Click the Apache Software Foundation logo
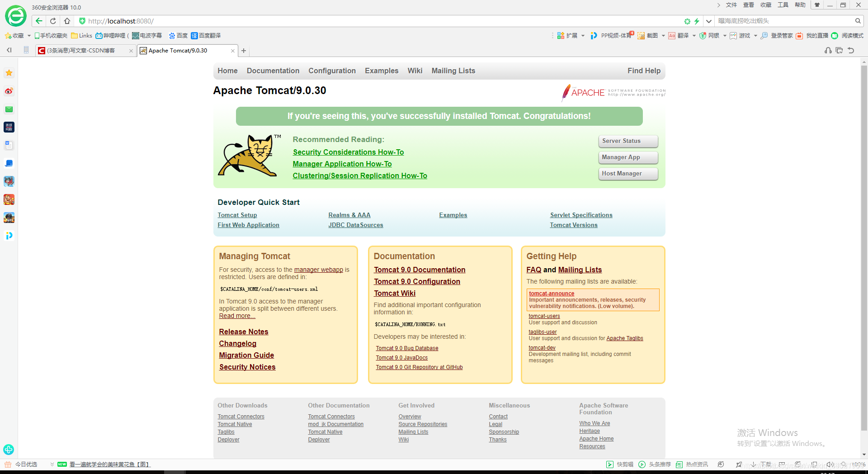868x474 pixels. (x=613, y=92)
